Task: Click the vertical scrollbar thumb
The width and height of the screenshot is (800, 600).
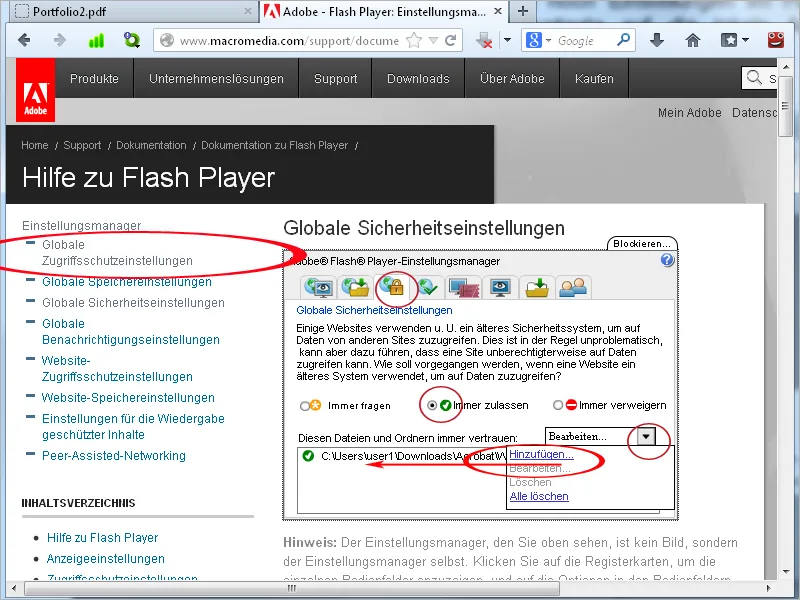Action: pyautogui.click(x=785, y=106)
